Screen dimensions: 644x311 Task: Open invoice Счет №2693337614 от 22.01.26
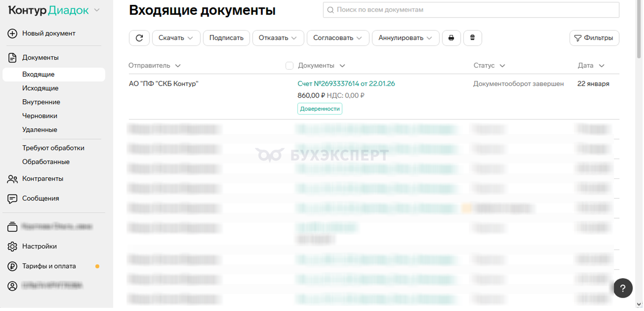pyautogui.click(x=346, y=84)
